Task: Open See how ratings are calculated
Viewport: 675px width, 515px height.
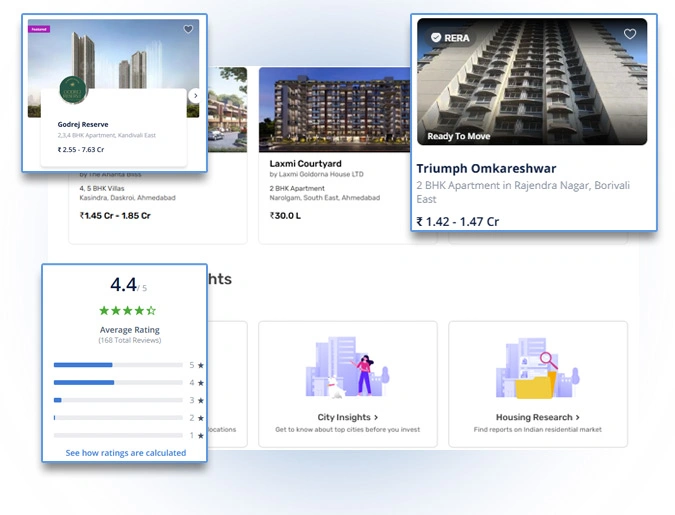Action: click(x=126, y=453)
